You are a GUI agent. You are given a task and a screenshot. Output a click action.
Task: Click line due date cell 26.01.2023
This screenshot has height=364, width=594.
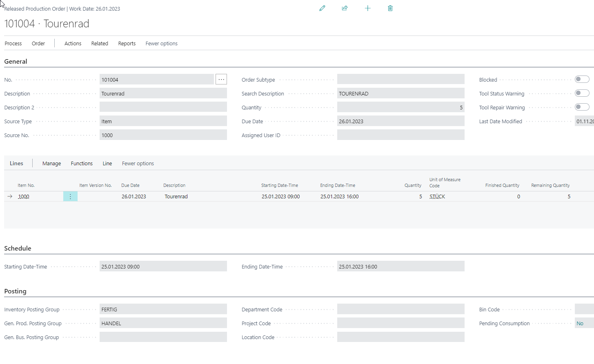point(134,196)
